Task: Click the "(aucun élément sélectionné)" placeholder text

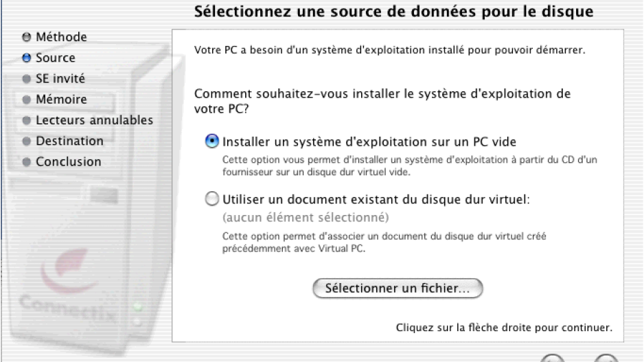Action: pyautogui.click(x=306, y=218)
